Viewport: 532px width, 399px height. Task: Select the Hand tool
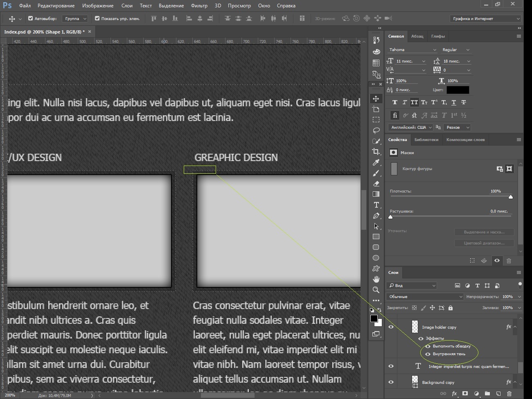tap(376, 279)
